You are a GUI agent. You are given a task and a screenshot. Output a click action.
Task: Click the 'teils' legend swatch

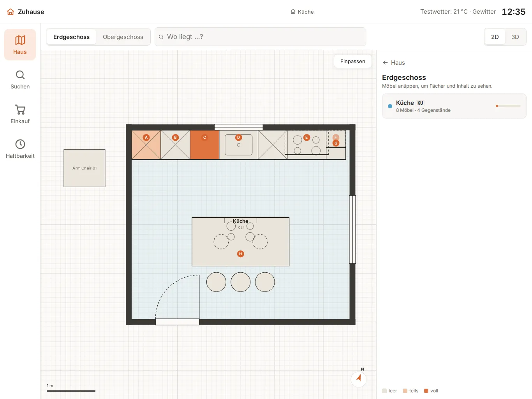coord(405,391)
